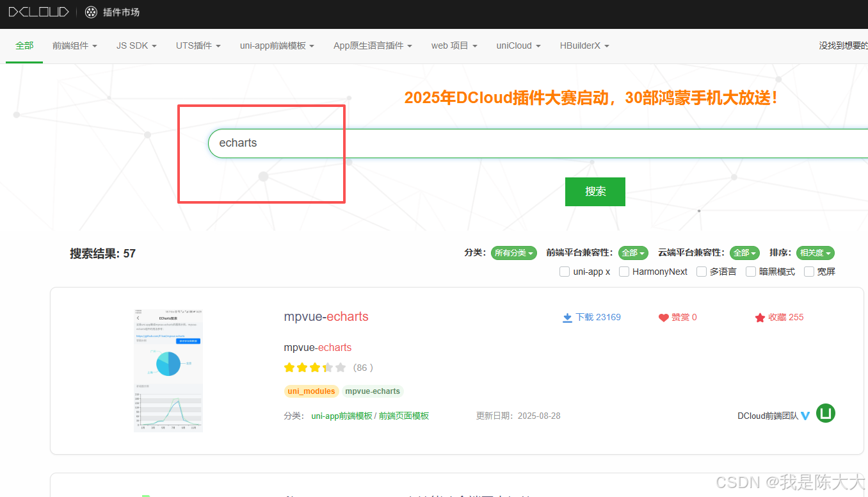Open the plugin market circle icon
This screenshot has height=497, width=868.
[x=92, y=12]
